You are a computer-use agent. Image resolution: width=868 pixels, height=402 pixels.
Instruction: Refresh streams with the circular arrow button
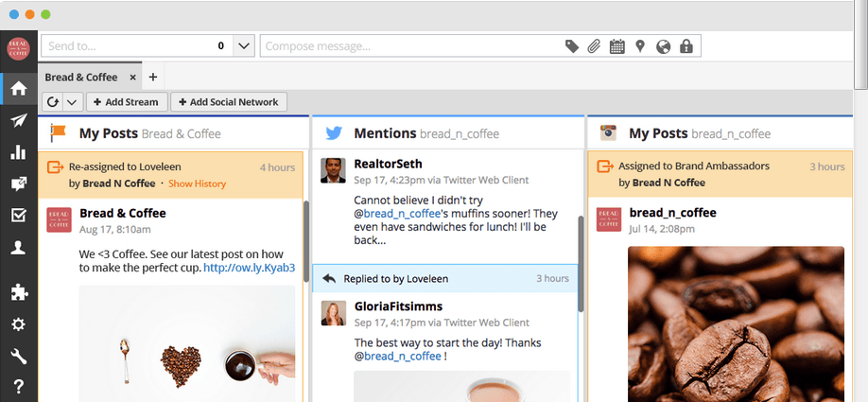pos(53,102)
